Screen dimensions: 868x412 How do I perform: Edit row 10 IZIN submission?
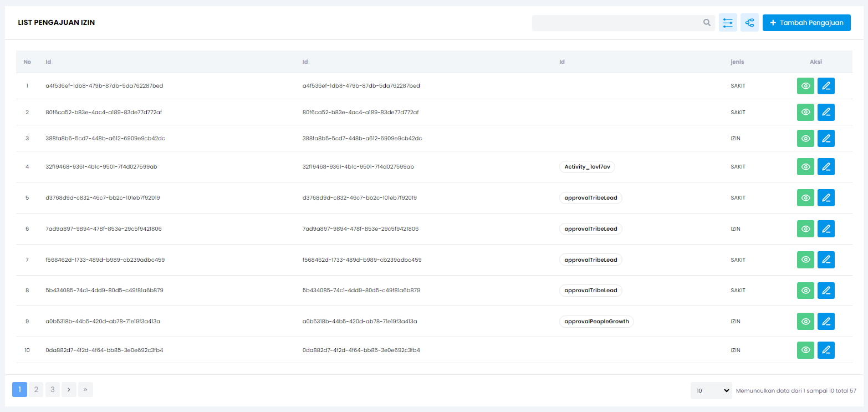(x=826, y=350)
